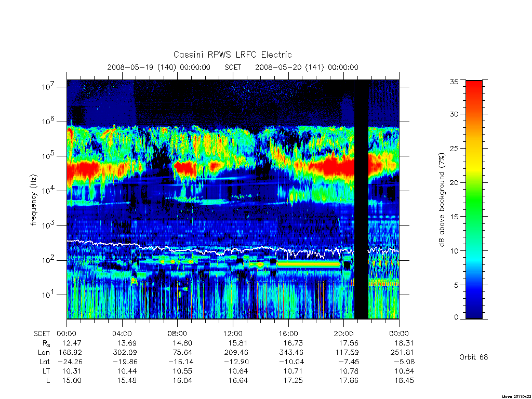Click the 'frequency (Hz)' axis label
Screen dimensions: 532x399
point(34,199)
